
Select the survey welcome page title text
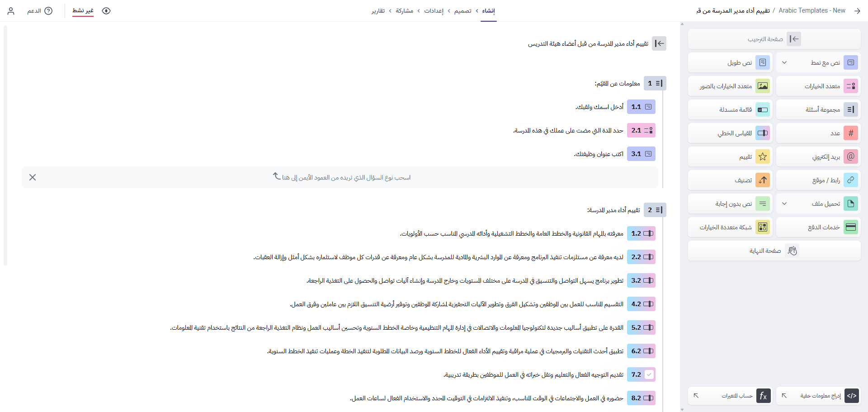click(x=588, y=43)
